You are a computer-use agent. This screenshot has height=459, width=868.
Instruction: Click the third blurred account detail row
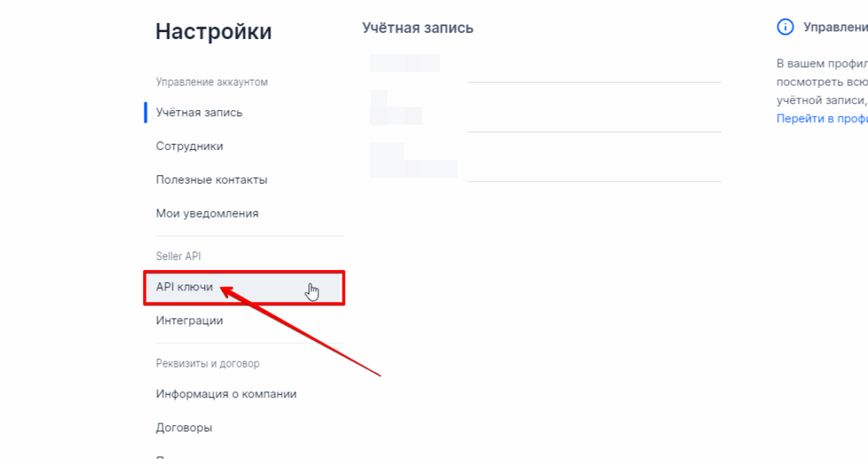click(x=414, y=161)
